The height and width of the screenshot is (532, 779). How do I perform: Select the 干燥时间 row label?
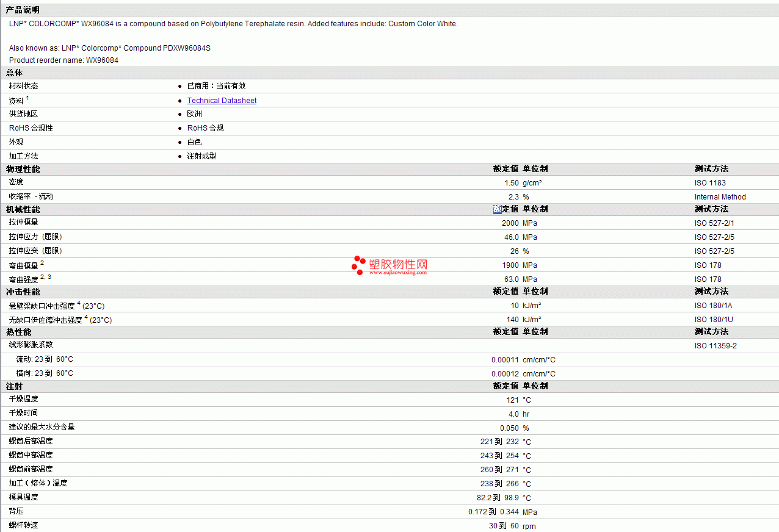pos(23,413)
